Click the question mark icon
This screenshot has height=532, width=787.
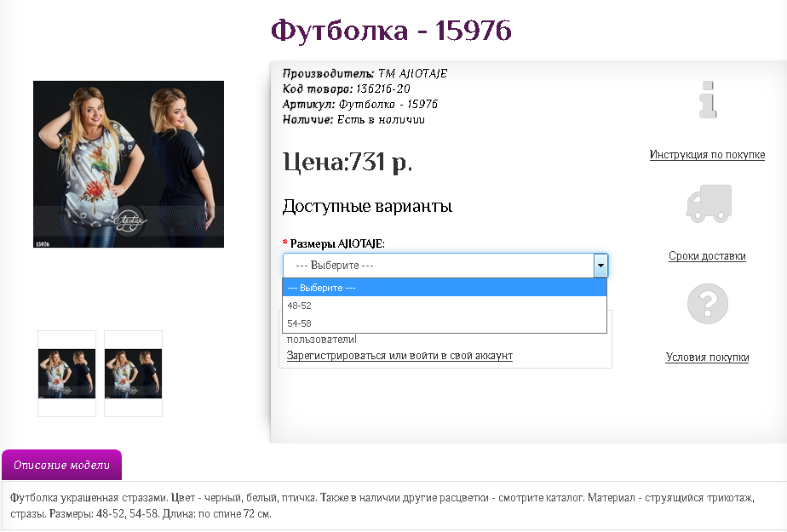707,304
